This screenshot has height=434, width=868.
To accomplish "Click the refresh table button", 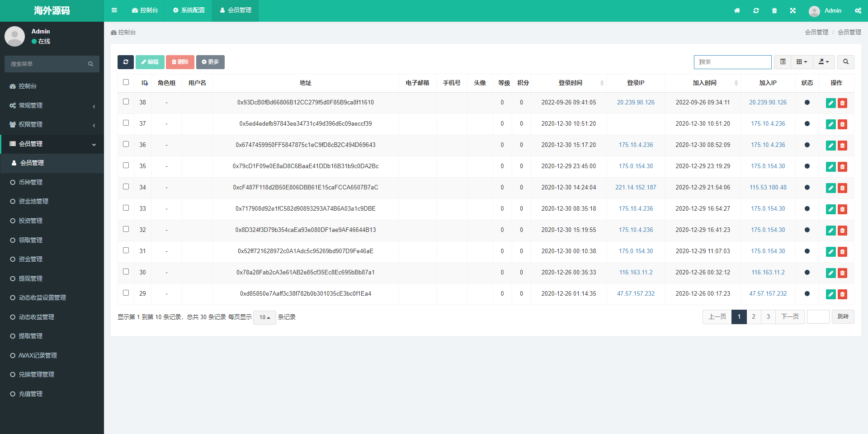I will pyautogui.click(x=125, y=62).
